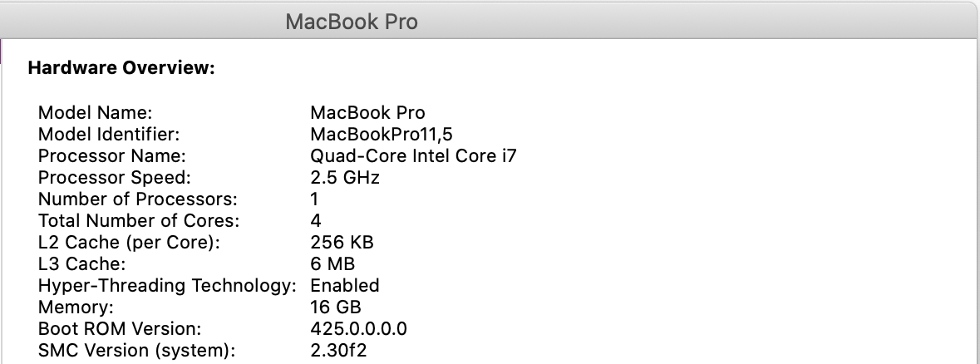
Task: Select the Hyper-Threading Technology label
Action: (167, 285)
